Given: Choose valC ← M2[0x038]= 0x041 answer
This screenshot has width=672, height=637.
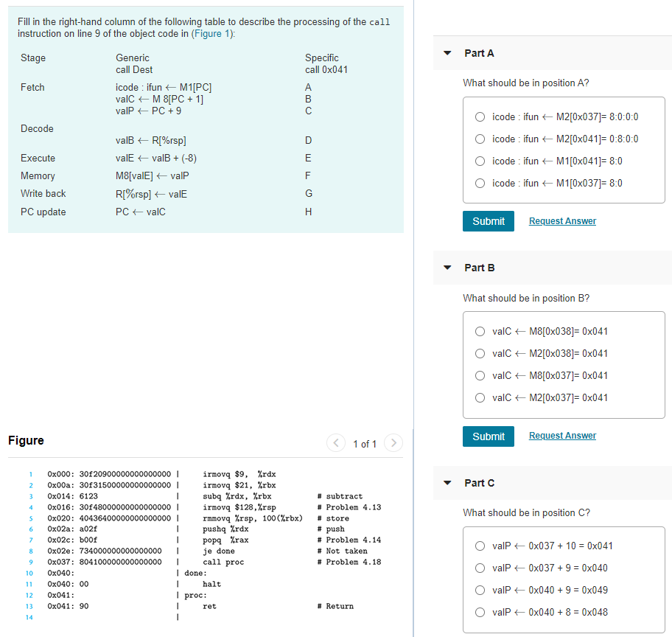Looking at the screenshot, I should click(480, 353).
